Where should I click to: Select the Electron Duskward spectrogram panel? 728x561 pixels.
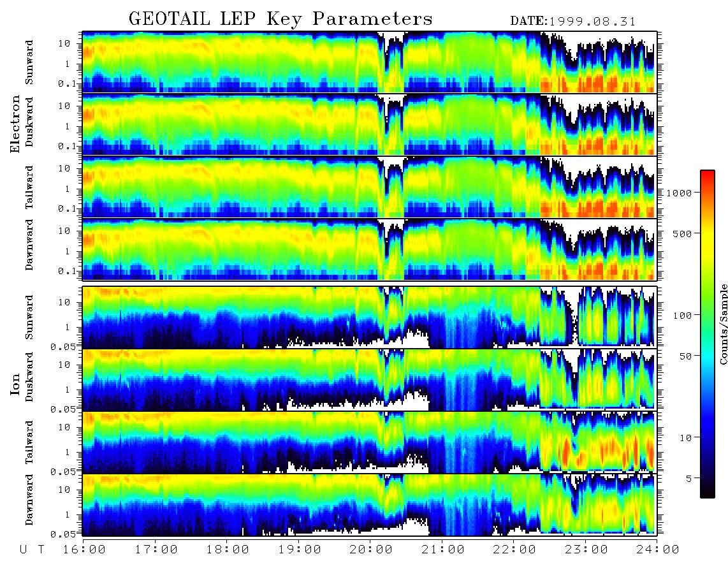pos(370,124)
